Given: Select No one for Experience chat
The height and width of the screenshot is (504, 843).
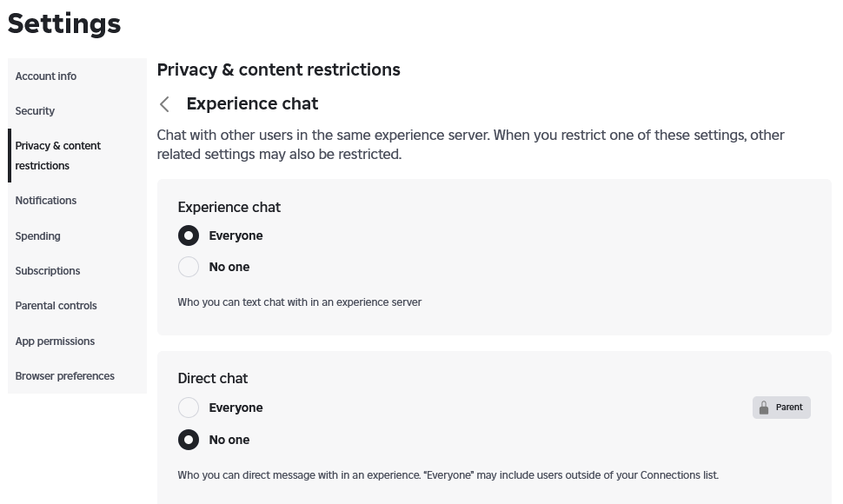Looking at the screenshot, I should pyautogui.click(x=189, y=267).
